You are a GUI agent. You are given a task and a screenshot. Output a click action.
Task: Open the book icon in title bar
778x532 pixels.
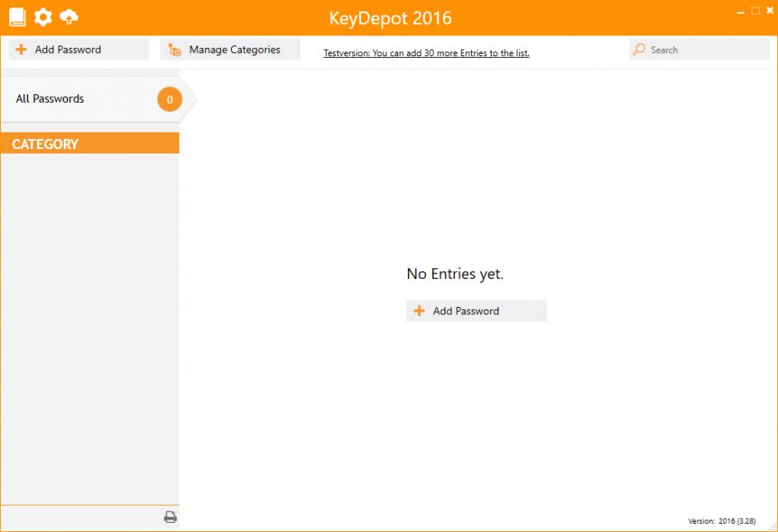[17, 17]
